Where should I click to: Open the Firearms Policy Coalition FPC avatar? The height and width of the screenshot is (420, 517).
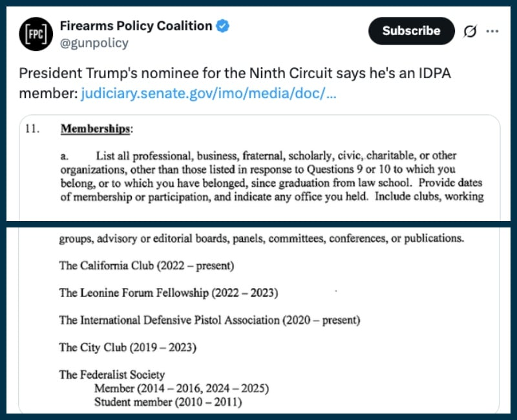(x=36, y=34)
